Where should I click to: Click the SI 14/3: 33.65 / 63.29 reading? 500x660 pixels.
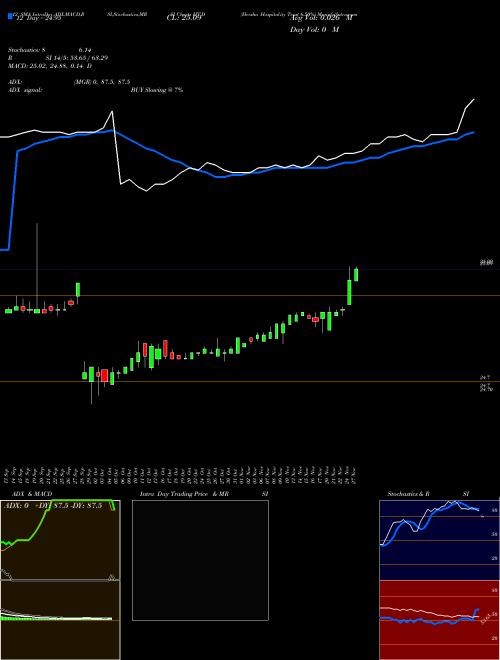click(77, 58)
